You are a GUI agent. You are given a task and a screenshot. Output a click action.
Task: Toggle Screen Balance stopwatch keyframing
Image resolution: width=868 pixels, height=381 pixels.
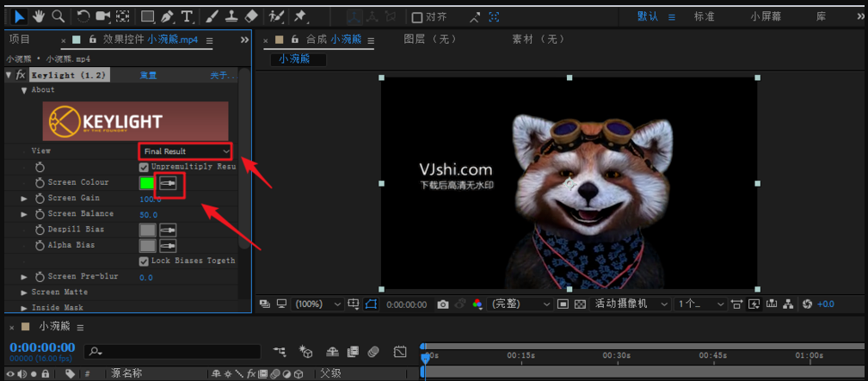pyautogui.click(x=40, y=214)
